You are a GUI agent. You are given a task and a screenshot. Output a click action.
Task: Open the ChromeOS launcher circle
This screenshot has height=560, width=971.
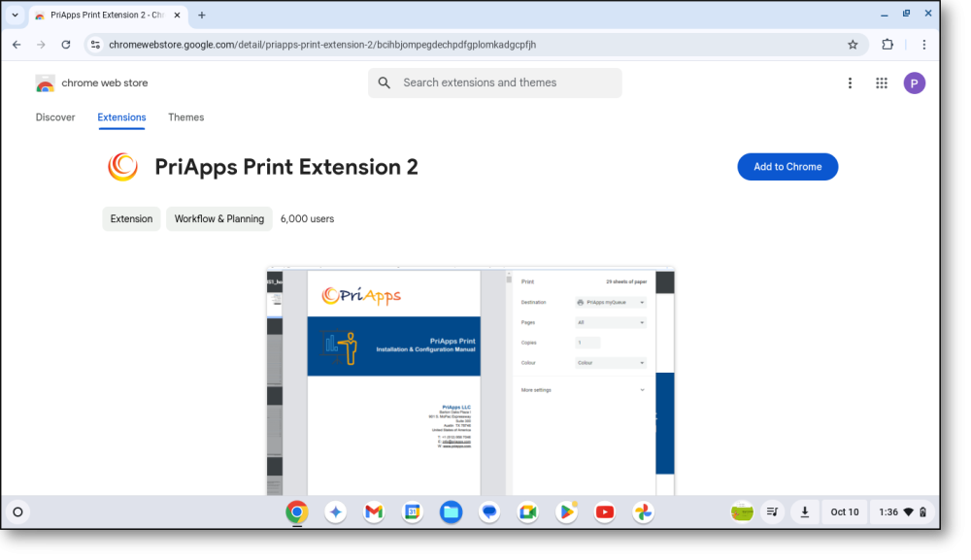point(17,511)
